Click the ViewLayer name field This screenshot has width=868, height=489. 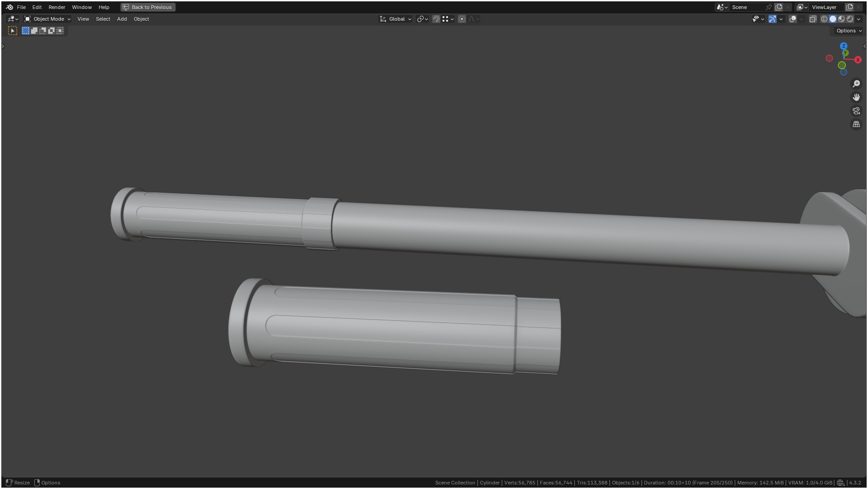point(827,7)
